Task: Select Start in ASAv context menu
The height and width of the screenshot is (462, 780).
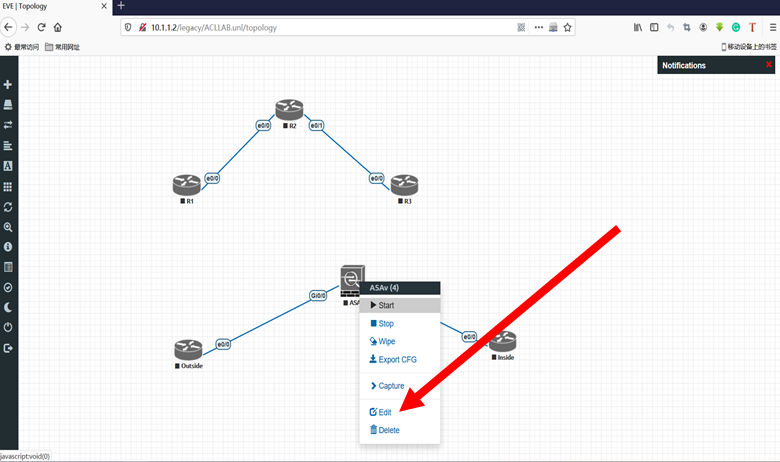Action: click(385, 305)
